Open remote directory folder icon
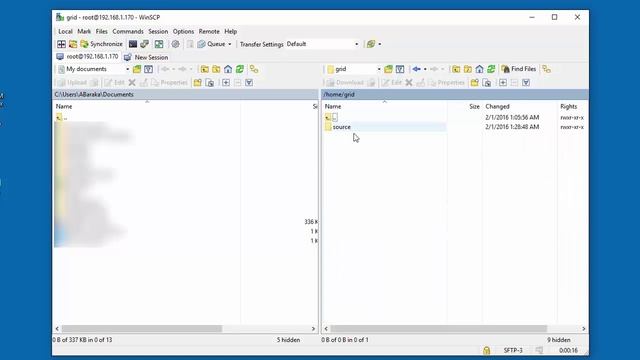This screenshot has height=360, width=640. coord(388,69)
